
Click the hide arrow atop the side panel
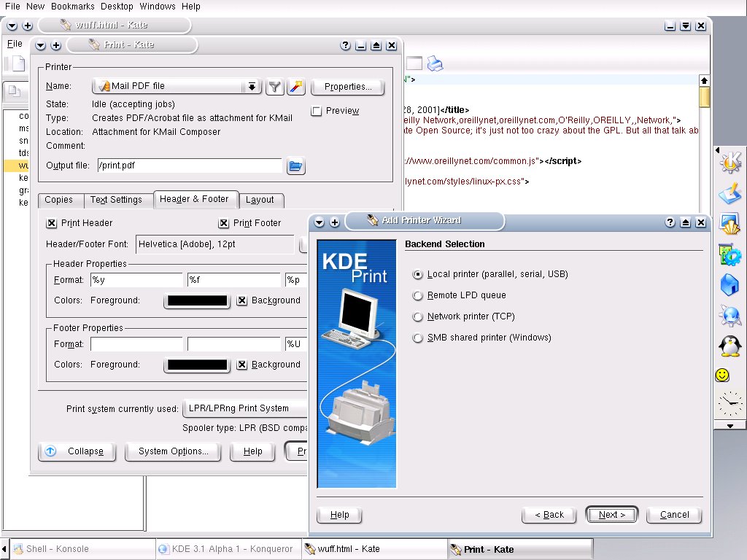[718, 150]
